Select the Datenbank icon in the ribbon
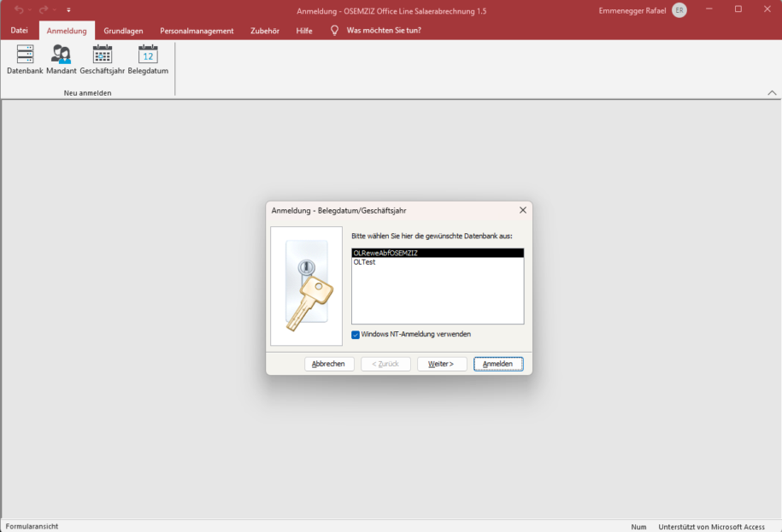782x532 pixels. coord(24,58)
